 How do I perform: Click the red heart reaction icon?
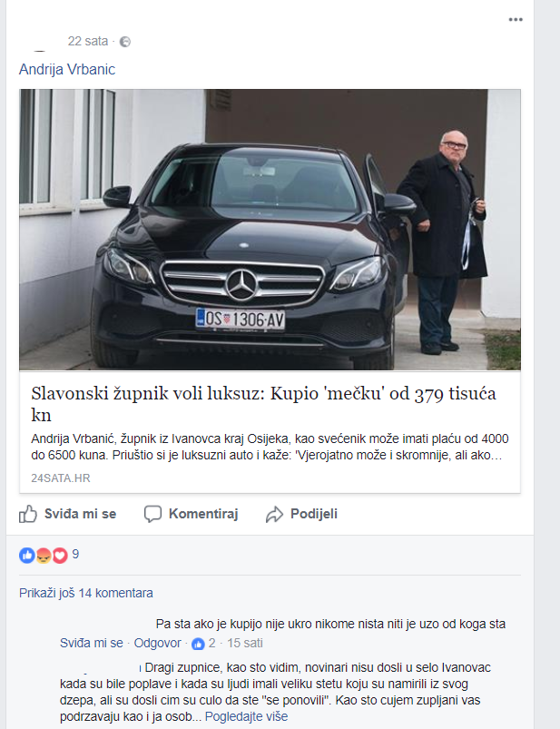(60, 555)
